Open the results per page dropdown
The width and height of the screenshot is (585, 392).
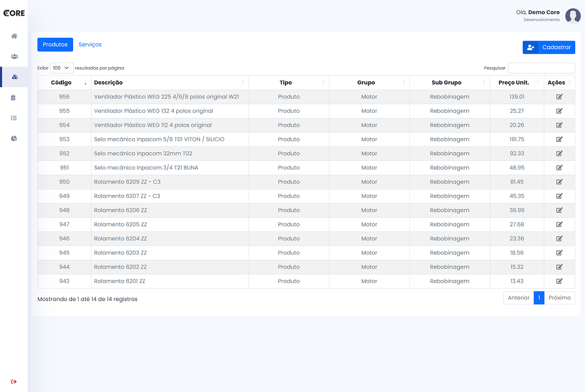62,68
